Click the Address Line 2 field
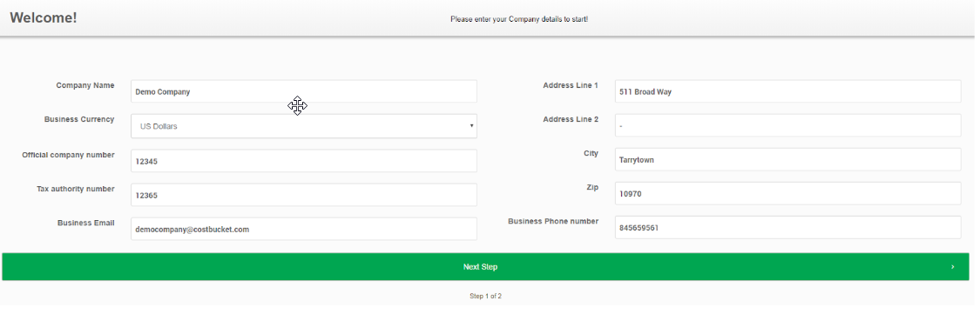The image size is (980, 314). [787, 125]
